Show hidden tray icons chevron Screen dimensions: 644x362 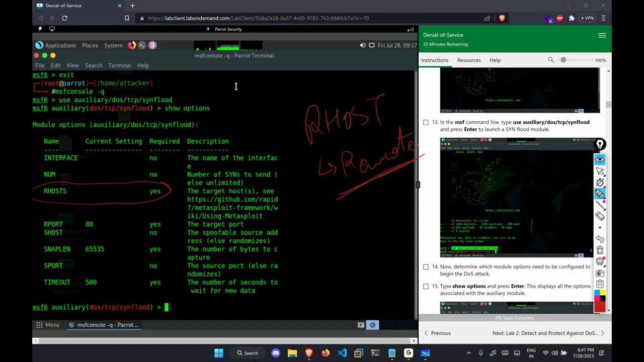click(x=469, y=353)
